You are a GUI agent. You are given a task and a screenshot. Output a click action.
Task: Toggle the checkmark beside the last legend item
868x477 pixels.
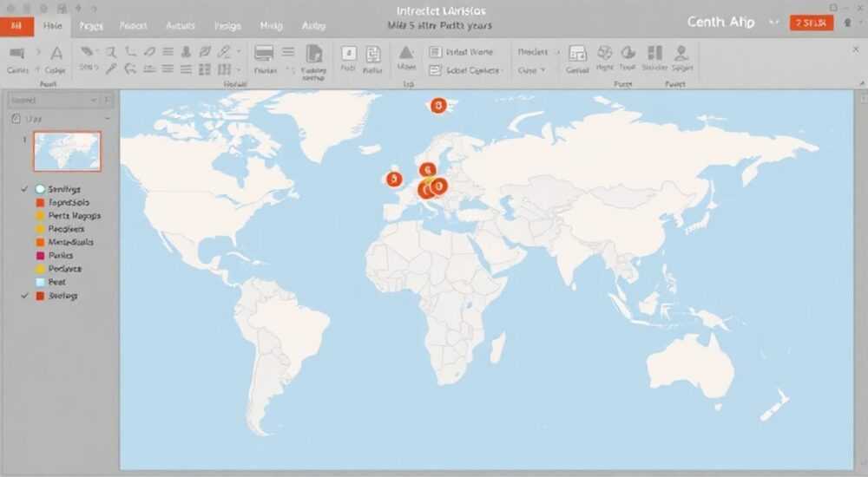coord(23,296)
